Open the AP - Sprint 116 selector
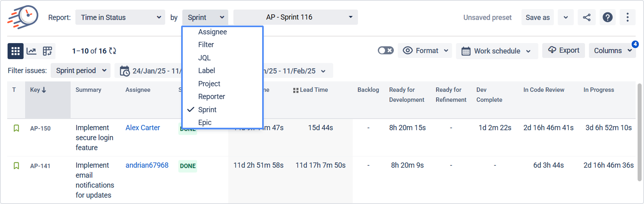644x204 pixels. tap(295, 17)
